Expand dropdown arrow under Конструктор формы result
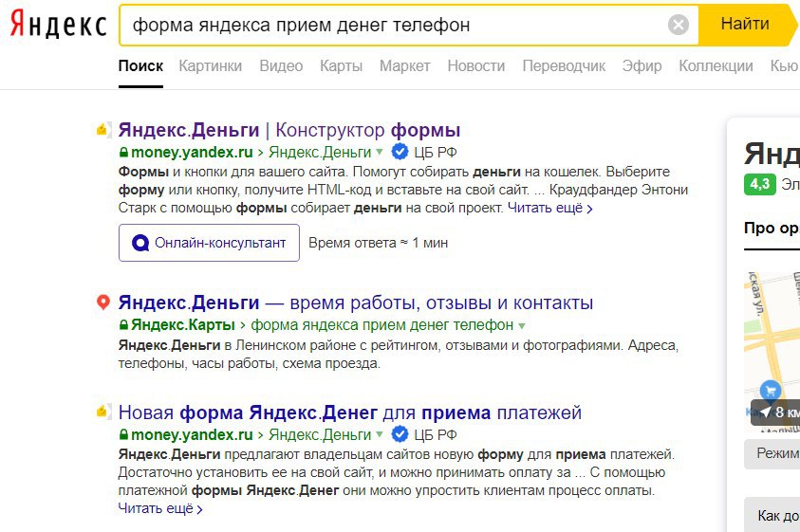800x532 pixels. pyautogui.click(x=379, y=152)
